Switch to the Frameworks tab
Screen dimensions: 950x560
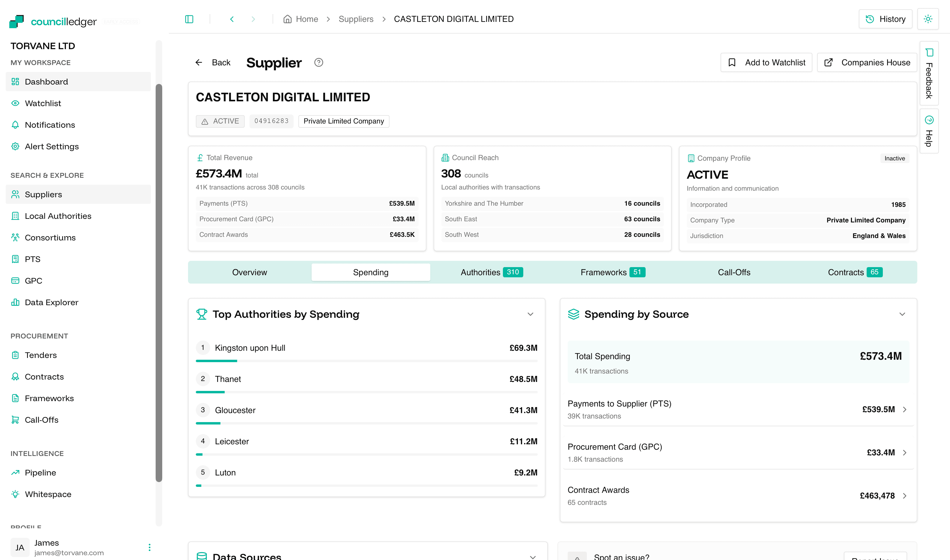613,272
